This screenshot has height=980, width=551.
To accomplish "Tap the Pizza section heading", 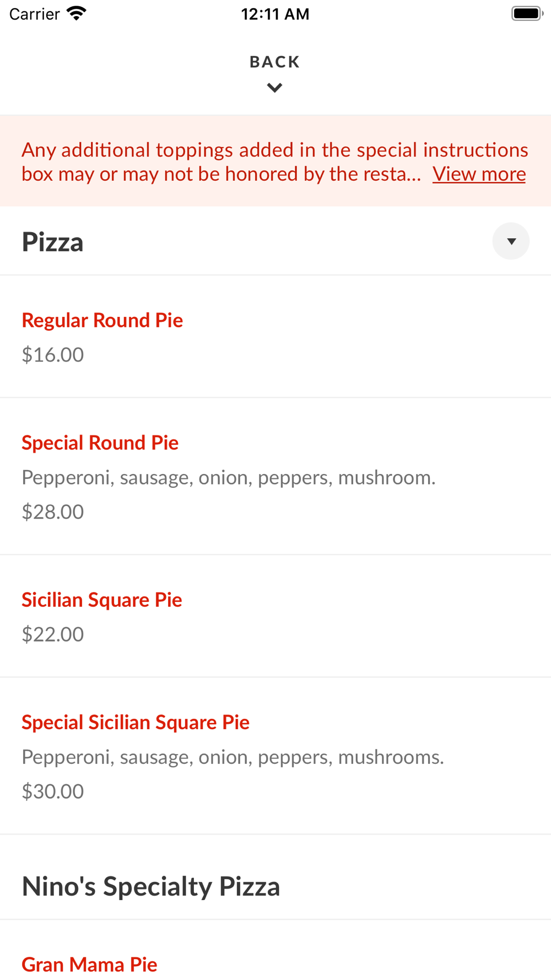I will coord(52,242).
